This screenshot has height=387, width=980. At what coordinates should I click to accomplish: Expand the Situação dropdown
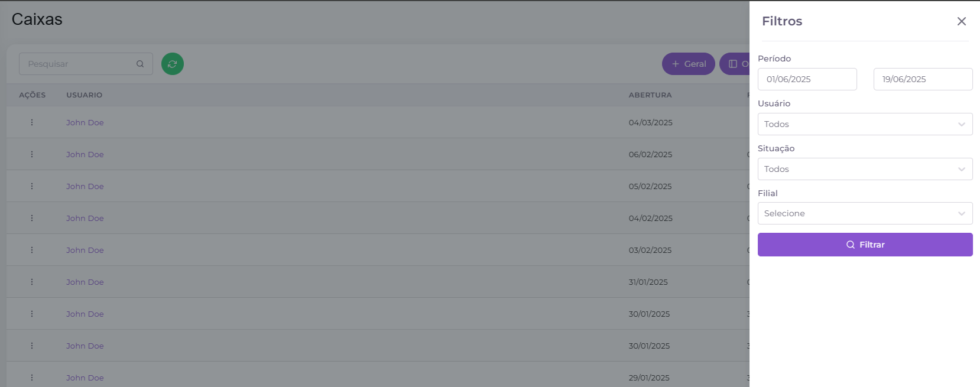point(865,169)
